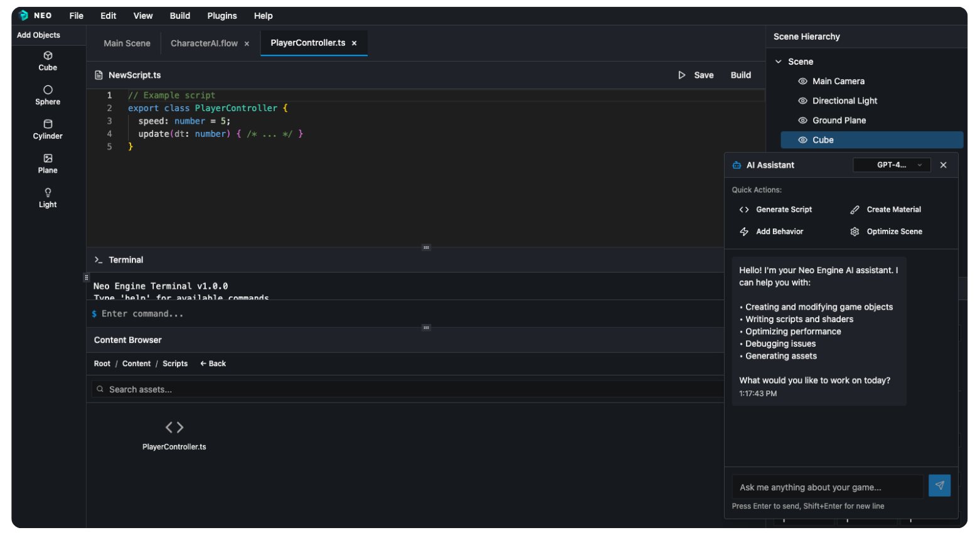Choose Generate Script quick action
Image resolution: width=980 pixels, height=535 pixels.
click(x=776, y=210)
